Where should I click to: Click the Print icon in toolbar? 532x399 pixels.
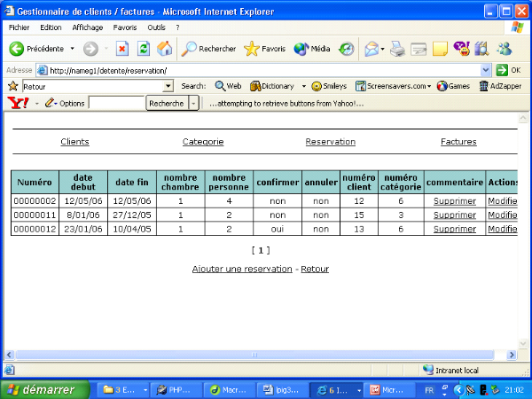(398, 49)
